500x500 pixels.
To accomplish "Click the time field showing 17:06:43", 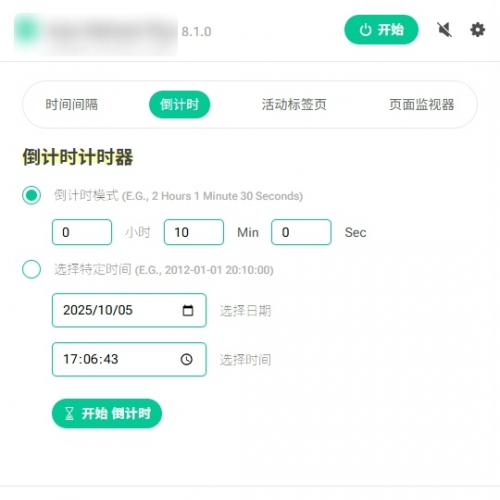I will [x=129, y=359].
